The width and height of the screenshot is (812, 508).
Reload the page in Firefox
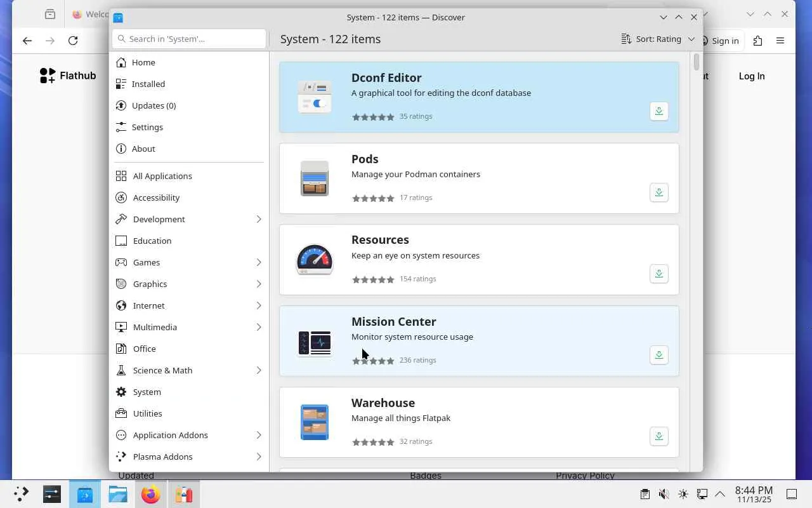(x=73, y=41)
